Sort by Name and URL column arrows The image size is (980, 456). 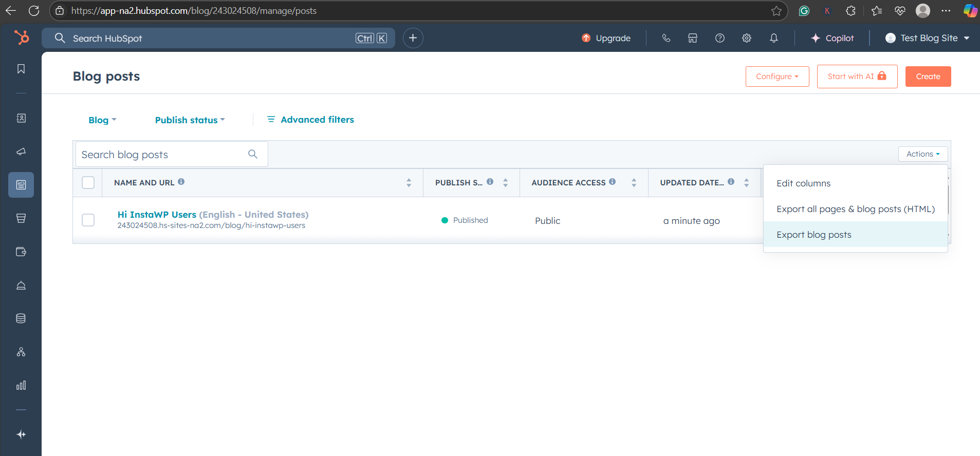click(x=409, y=182)
